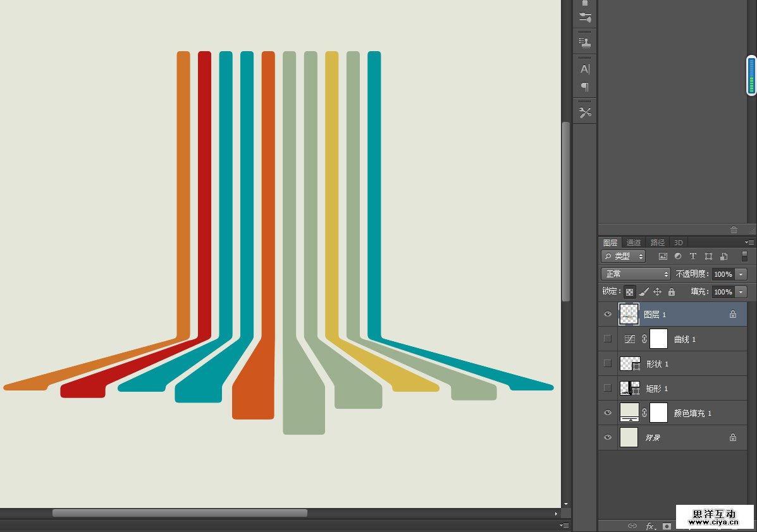Open the Brush Presets panel icon

pyautogui.click(x=585, y=17)
